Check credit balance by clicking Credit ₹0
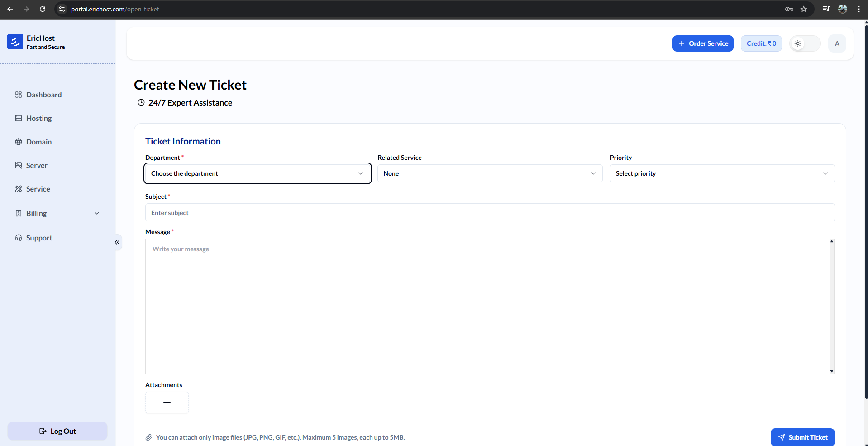Screen dimensions: 868x446 761,43
